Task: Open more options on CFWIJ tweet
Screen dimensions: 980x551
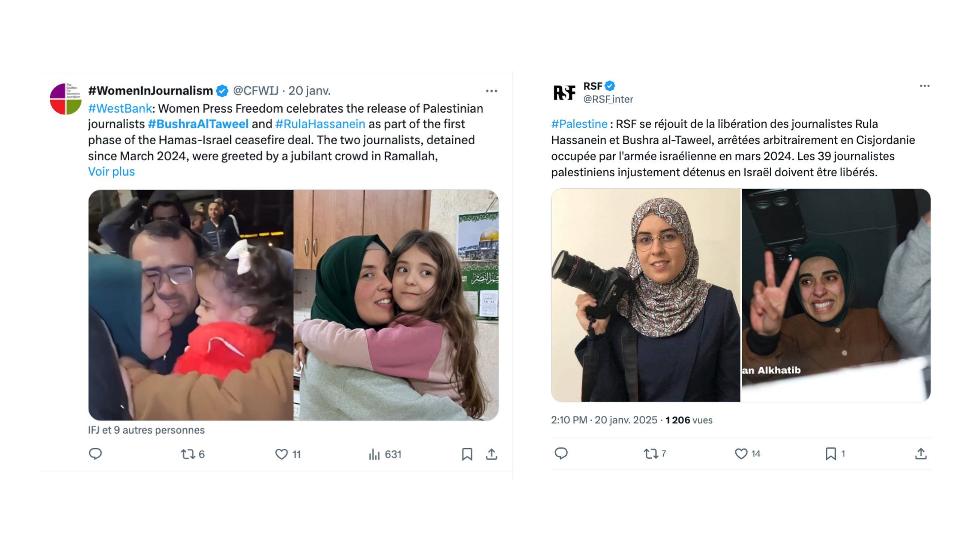Action: pos(492,91)
